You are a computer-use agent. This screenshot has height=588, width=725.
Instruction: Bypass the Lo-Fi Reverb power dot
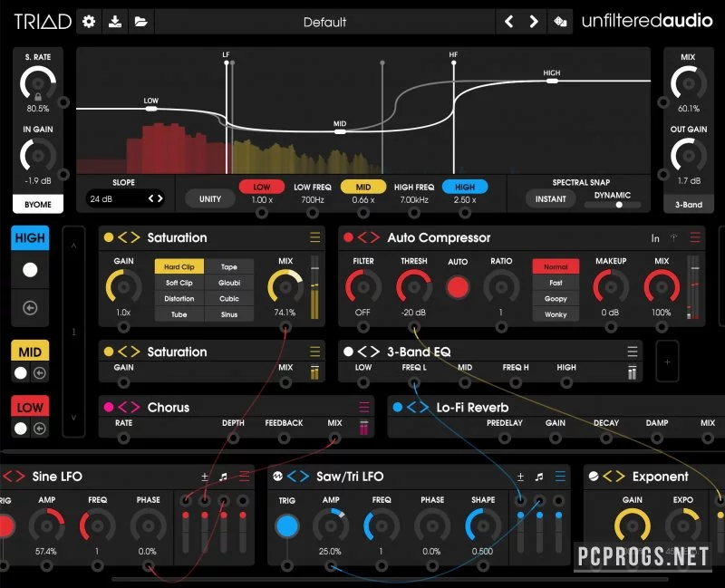pyautogui.click(x=398, y=408)
